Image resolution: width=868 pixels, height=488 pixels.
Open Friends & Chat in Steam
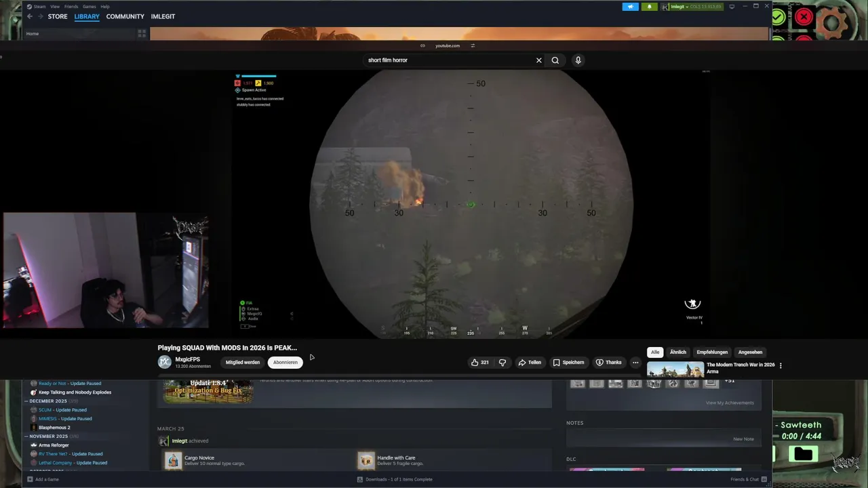pos(749,479)
